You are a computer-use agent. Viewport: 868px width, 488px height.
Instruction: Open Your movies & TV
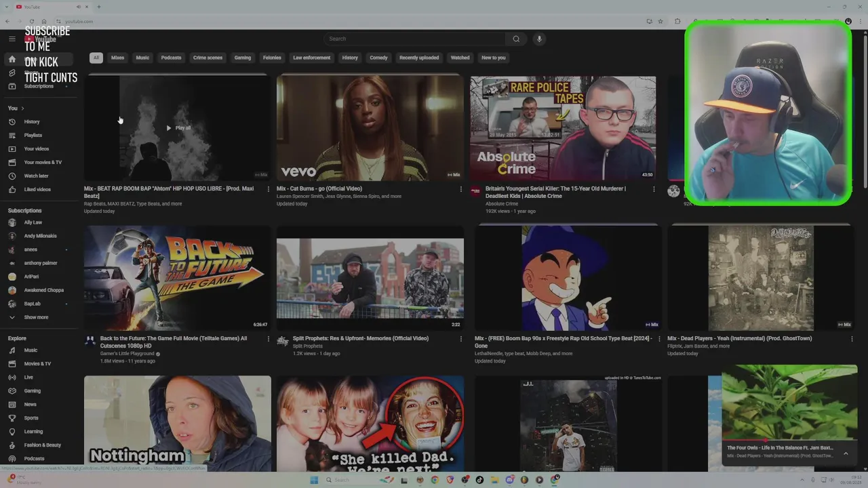coord(40,163)
